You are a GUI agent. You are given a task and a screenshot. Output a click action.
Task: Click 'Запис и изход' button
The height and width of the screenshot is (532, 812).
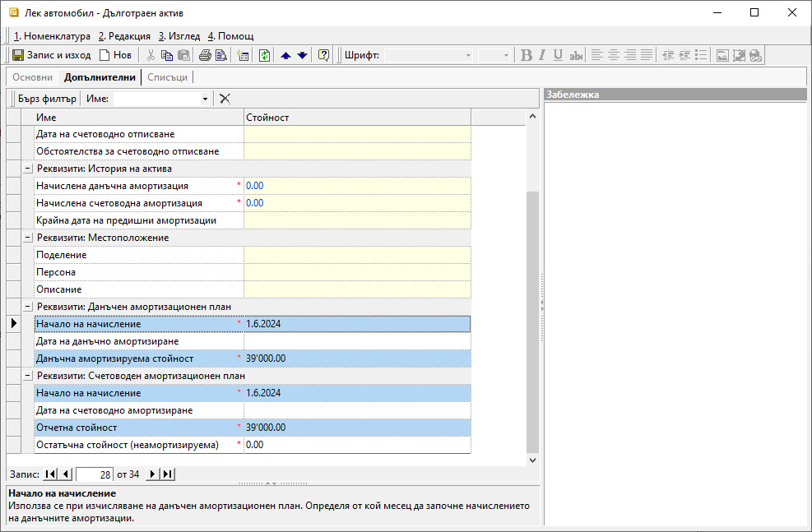point(51,55)
